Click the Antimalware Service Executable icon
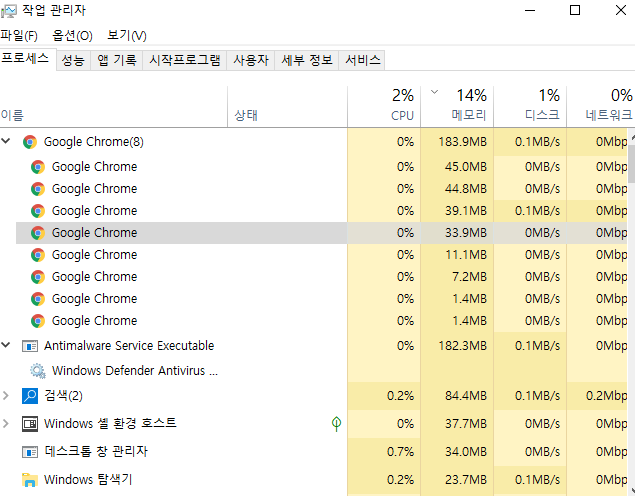Image resolution: width=635 pixels, height=496 pixels. [x=30, y=346]
